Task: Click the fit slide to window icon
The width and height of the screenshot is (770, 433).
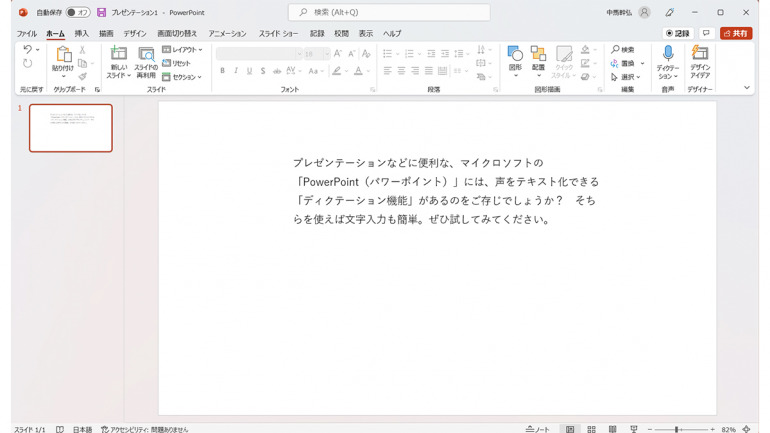Action: click(x=746, y=429)
